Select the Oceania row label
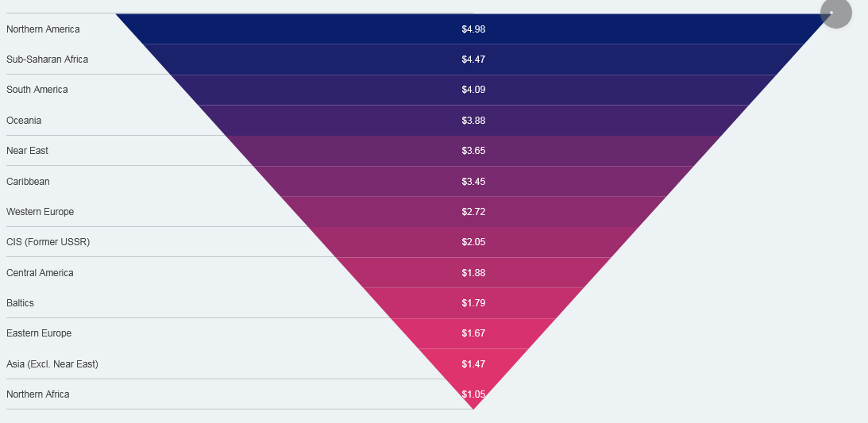868x423 pixels. 24,121
